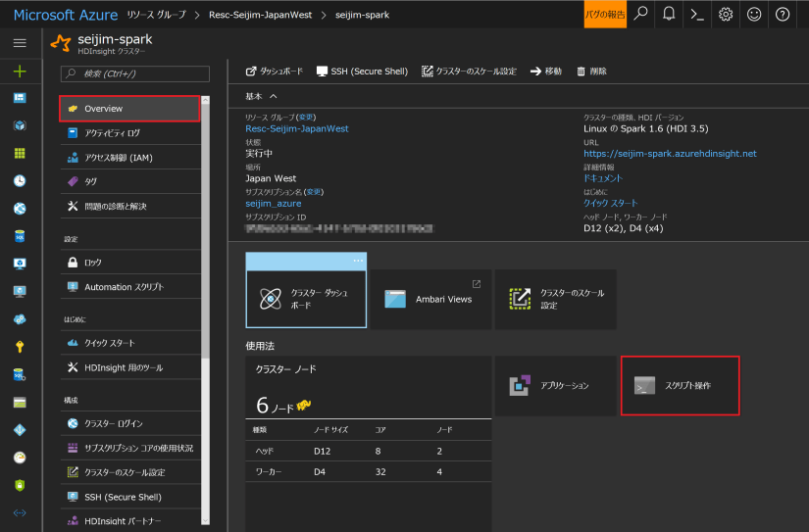The image size is (809, 532).
Task: Collapse the 基本 essentials section
Action: pos(273,96)
